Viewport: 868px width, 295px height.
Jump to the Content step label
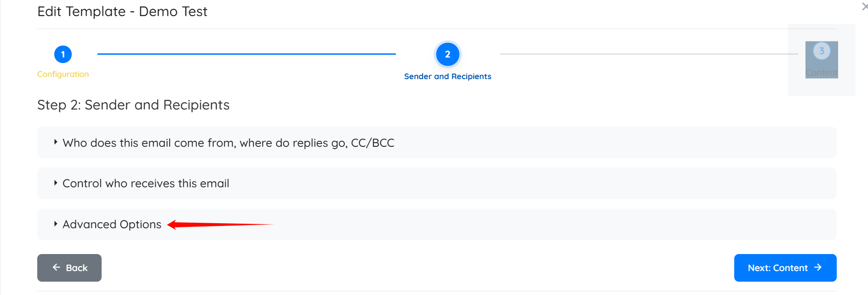click(x=822, y=73)
